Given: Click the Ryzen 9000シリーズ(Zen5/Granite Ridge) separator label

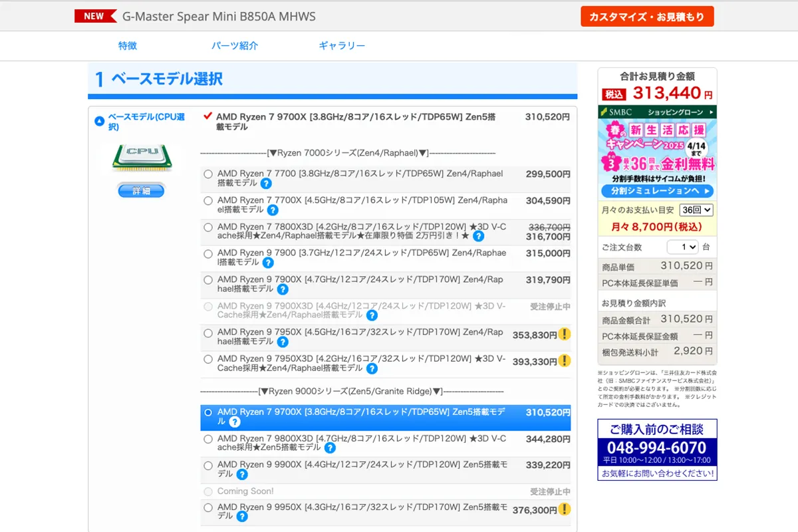Looking at the screenshot, I should [350, 392].
